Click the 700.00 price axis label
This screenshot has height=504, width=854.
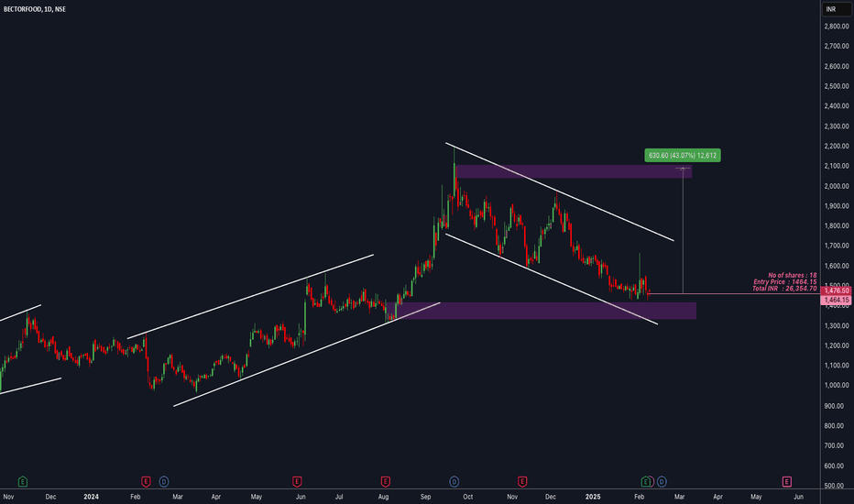836,445
